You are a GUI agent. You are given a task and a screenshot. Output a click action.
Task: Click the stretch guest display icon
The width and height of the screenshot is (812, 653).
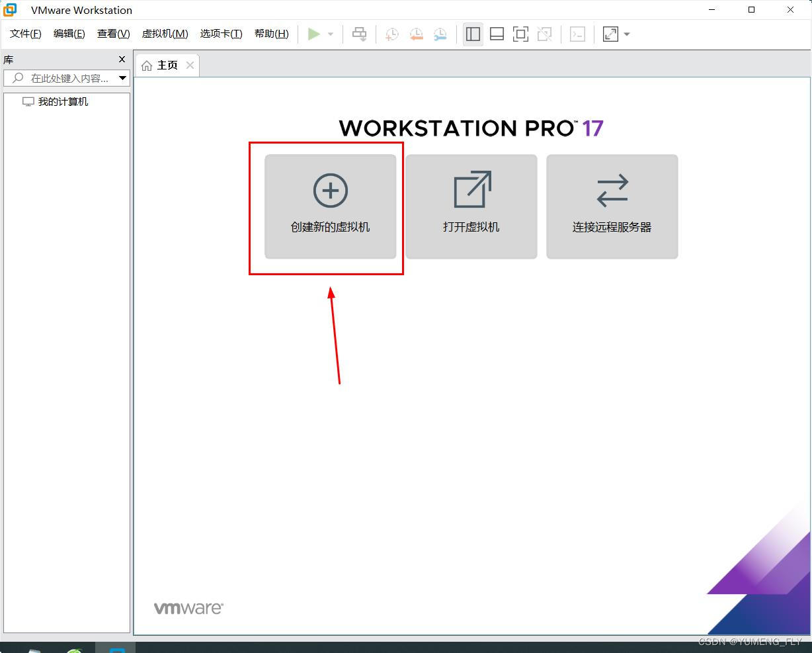point(610,34)
